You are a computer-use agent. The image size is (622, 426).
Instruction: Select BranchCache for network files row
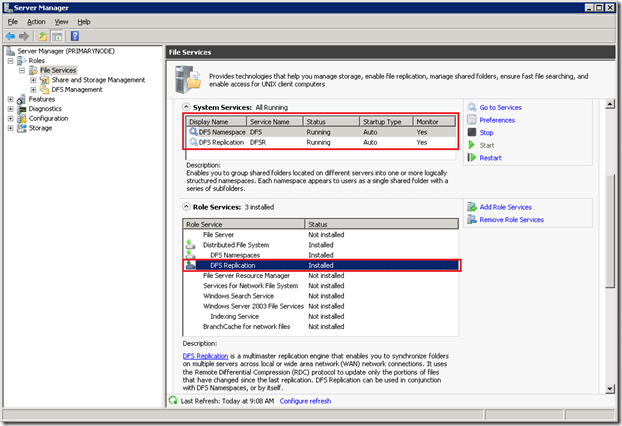[321, 326]
